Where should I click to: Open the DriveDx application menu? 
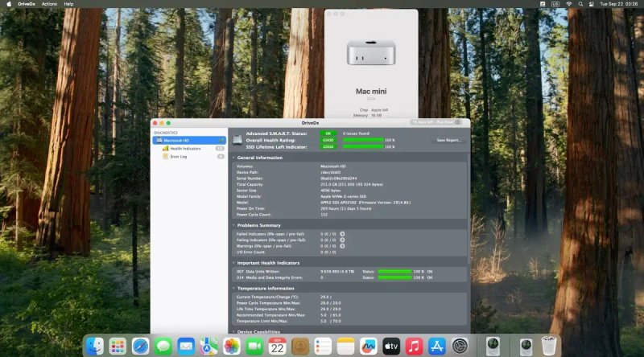click(x=27, y=4)
